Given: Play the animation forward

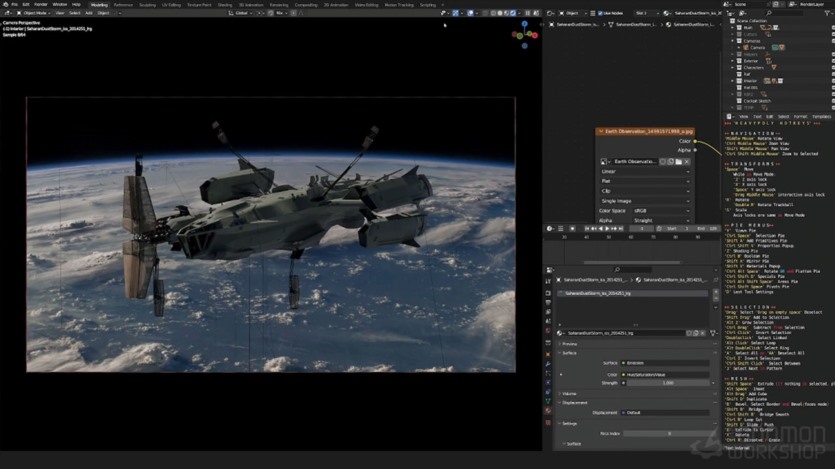Looking at the screenshot, I should [x=607, y=228].
